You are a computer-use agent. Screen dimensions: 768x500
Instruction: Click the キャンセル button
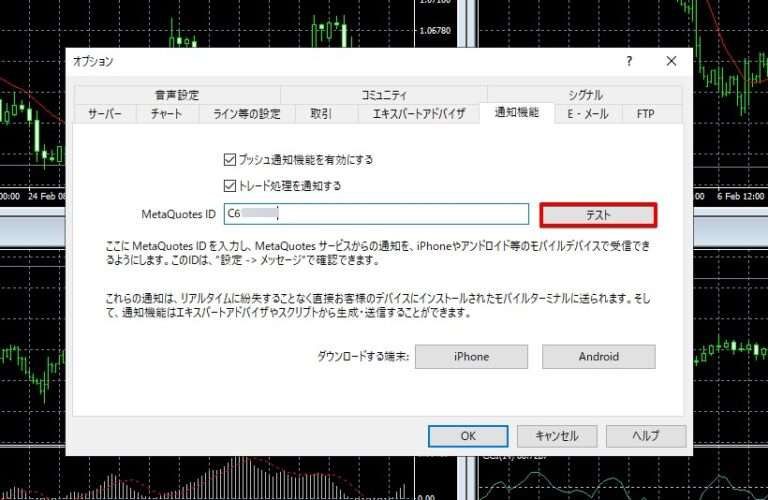pos(557,436)
